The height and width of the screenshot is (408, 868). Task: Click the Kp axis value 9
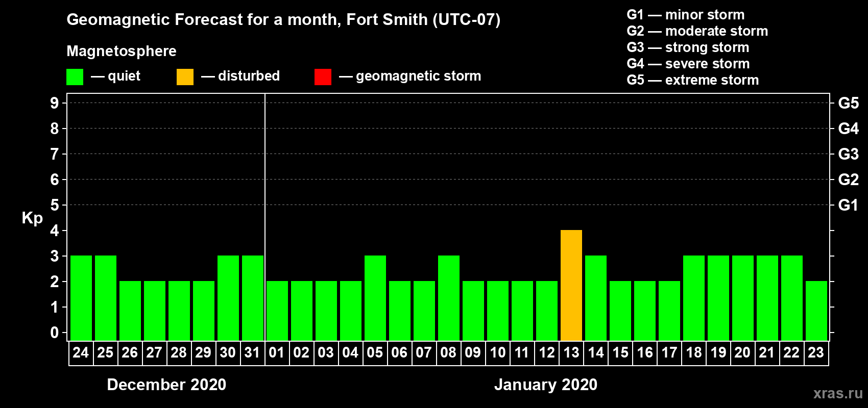pyautogui.click(x=55, y=103)
